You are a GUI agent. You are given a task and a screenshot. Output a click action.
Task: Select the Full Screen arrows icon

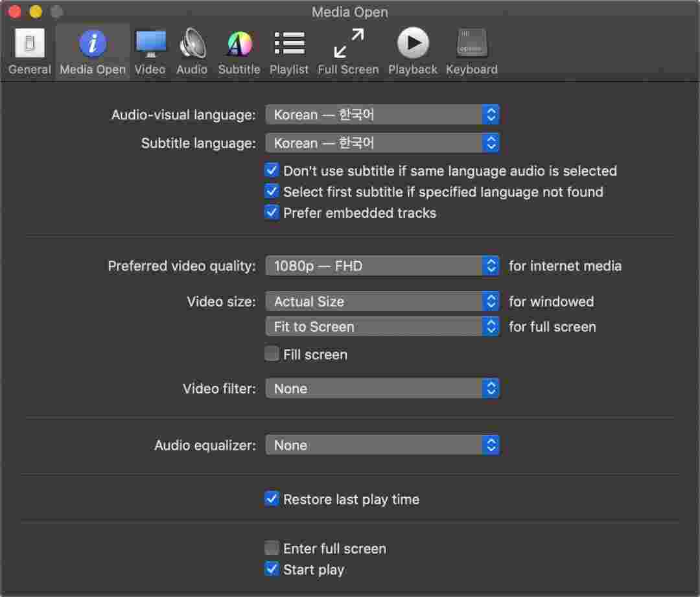[348, 44]
